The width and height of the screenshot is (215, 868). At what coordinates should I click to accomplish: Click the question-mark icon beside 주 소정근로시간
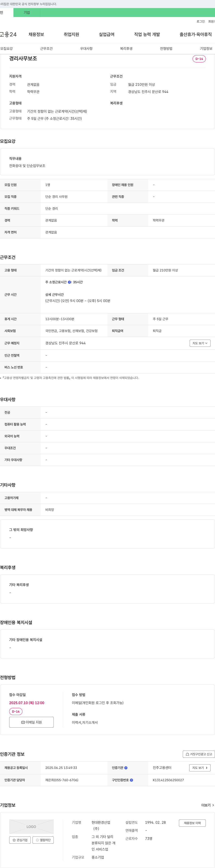coord(69,282)
